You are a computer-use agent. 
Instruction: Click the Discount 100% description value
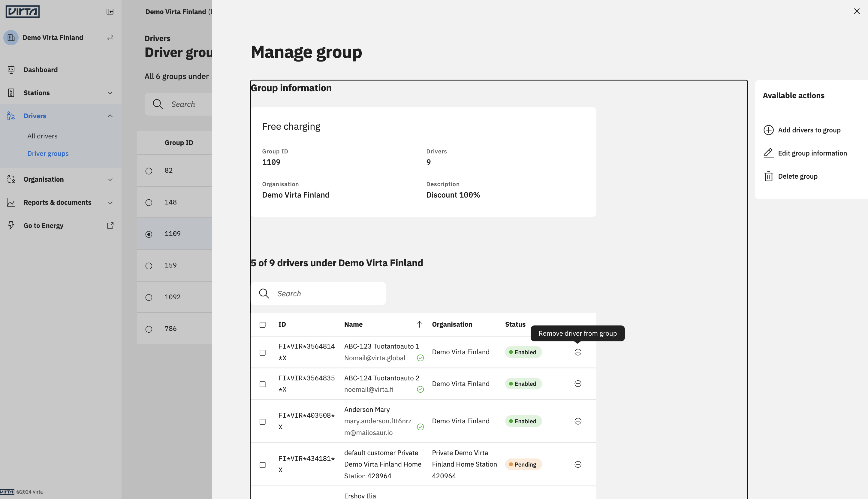coord(453,195)
